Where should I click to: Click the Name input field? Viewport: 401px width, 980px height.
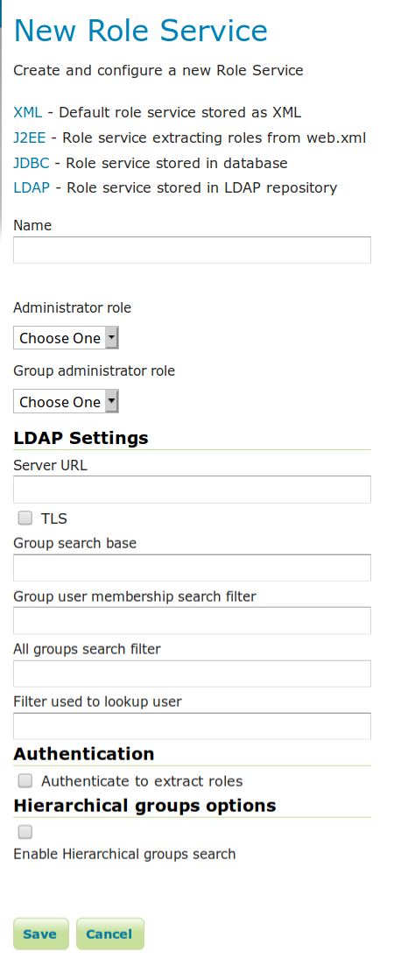point(192,250)
